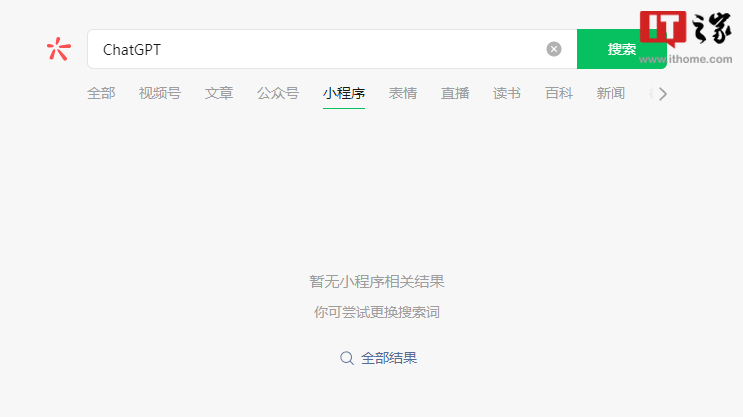Viewport: 743px width, 417px height.
Task: Switch to the 直播 tab
Action: 455,93
